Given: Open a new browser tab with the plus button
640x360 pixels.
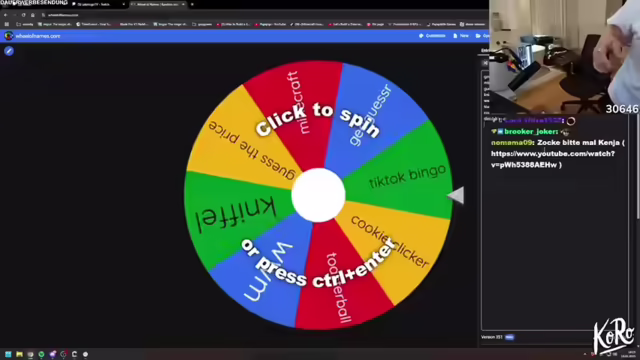Looking at the screenshot, I should (192, 4).
